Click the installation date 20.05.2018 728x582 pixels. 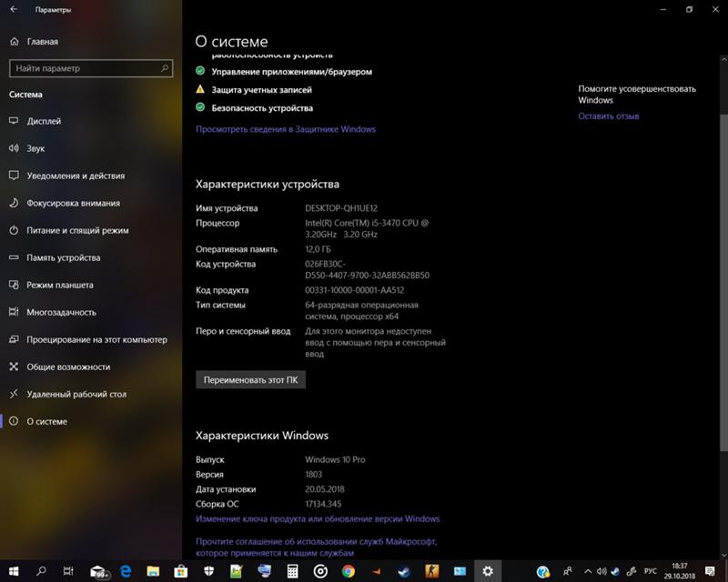325,489
